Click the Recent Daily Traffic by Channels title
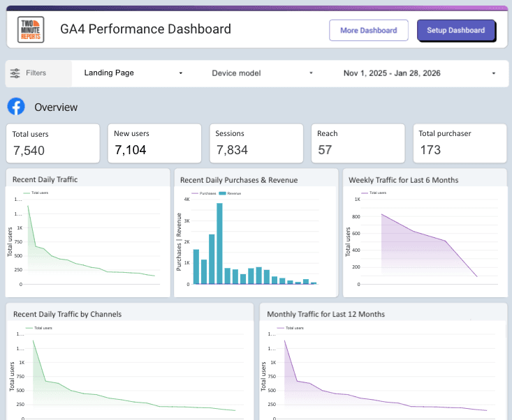 click(67, 314)
